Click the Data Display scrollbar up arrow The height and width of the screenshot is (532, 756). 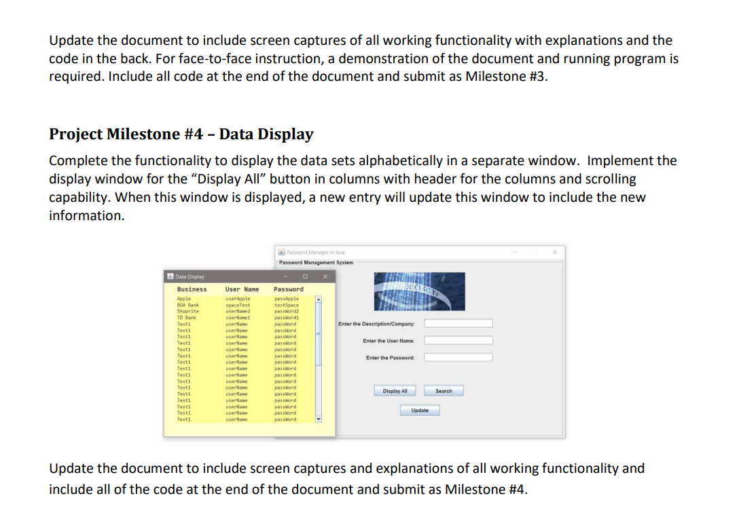pos(318,300)
